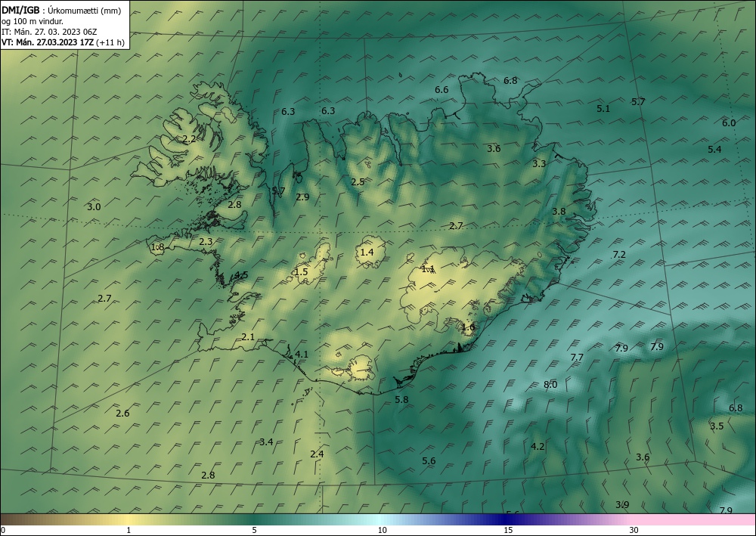Click the 'IT: Mán. 27. 03. 2023 06Z' line
The width and height of the screenshot is (756, 536).
[x=49, y=32]
